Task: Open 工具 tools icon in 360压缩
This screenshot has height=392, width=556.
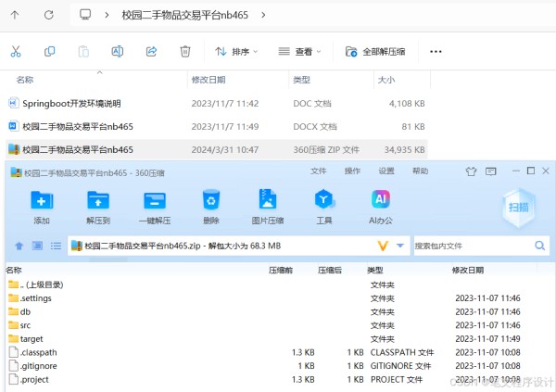Action: pos(324,208)
